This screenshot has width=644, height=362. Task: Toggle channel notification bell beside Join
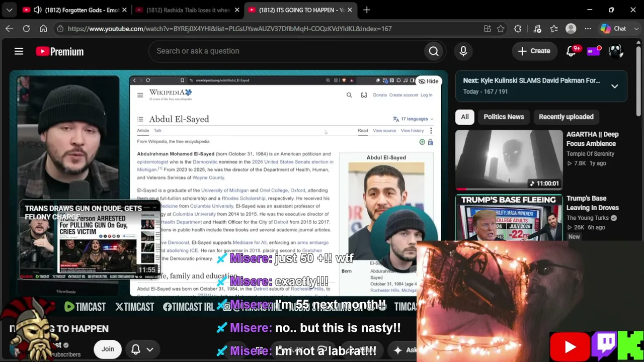(135, 349)
